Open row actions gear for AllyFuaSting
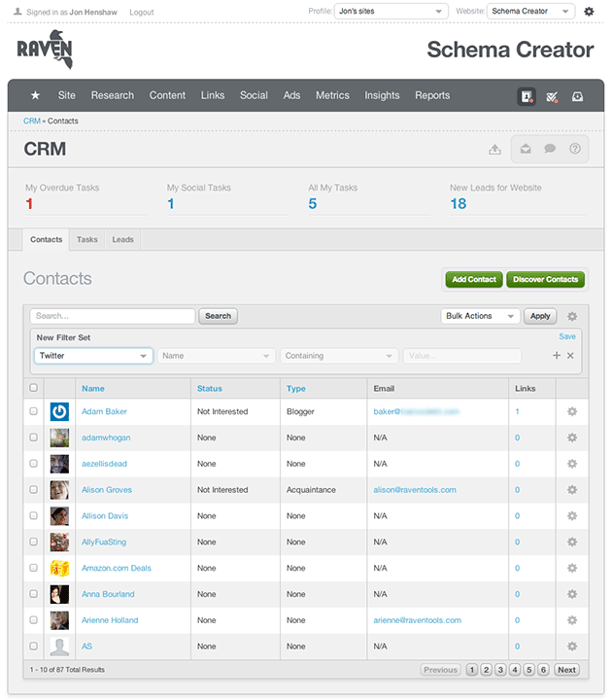This screenshot has height=700, width=612. (572, 542)
